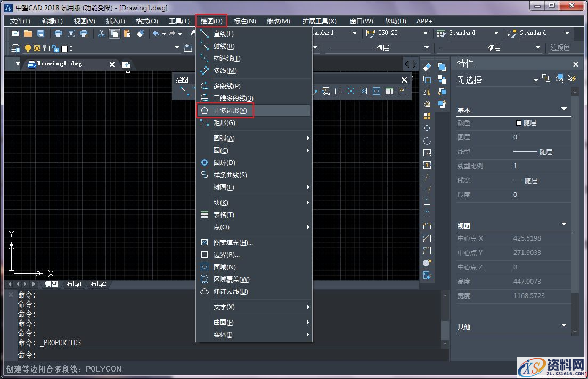This screenshot has height=379, width=588.
Task: Select the Rotate tool icon
Action: 427,141
